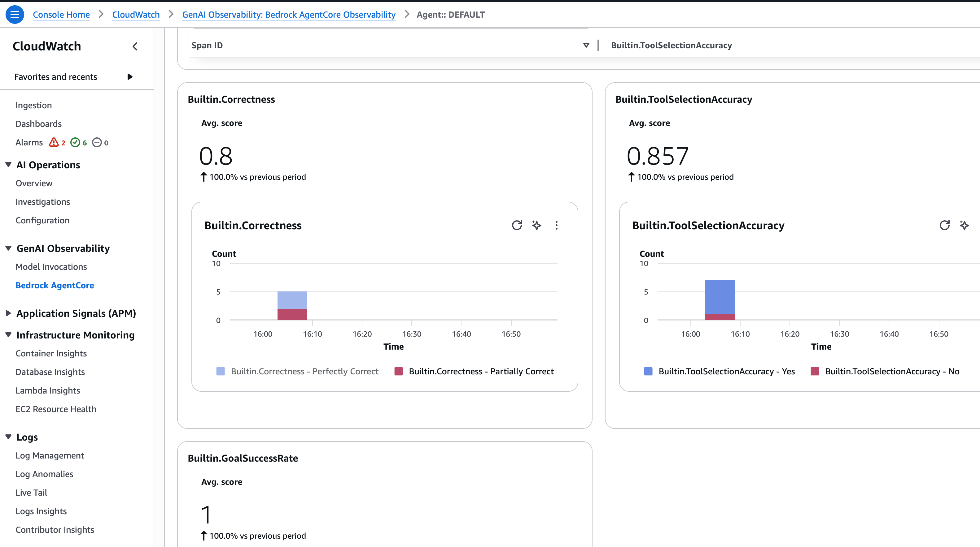This screenshot has width=980, height=547.
Task: Open Model Invocations page
Action: [51, 267]
